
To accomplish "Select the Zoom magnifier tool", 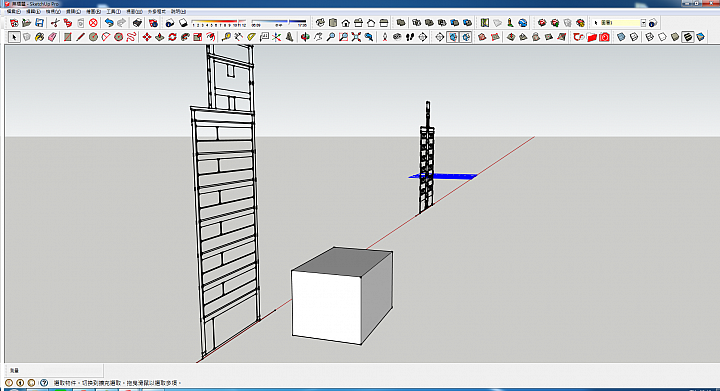I will coord(331,37).
